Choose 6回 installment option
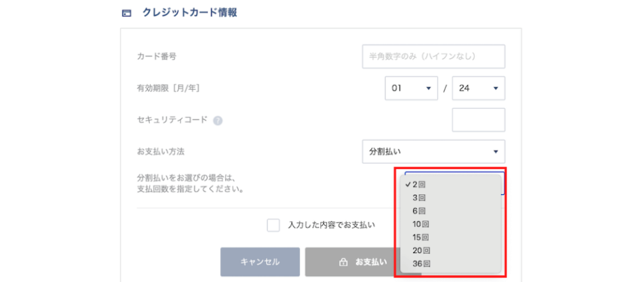Viewport: 644px width, 282px height. point(419,211)
